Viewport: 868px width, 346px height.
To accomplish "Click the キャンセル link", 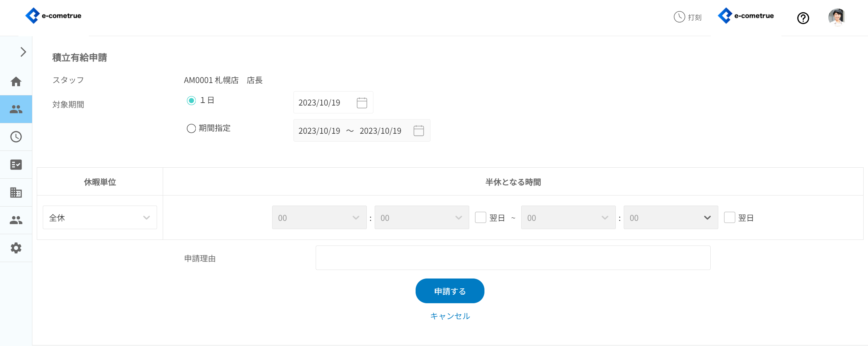I will (x=450, y=316).
